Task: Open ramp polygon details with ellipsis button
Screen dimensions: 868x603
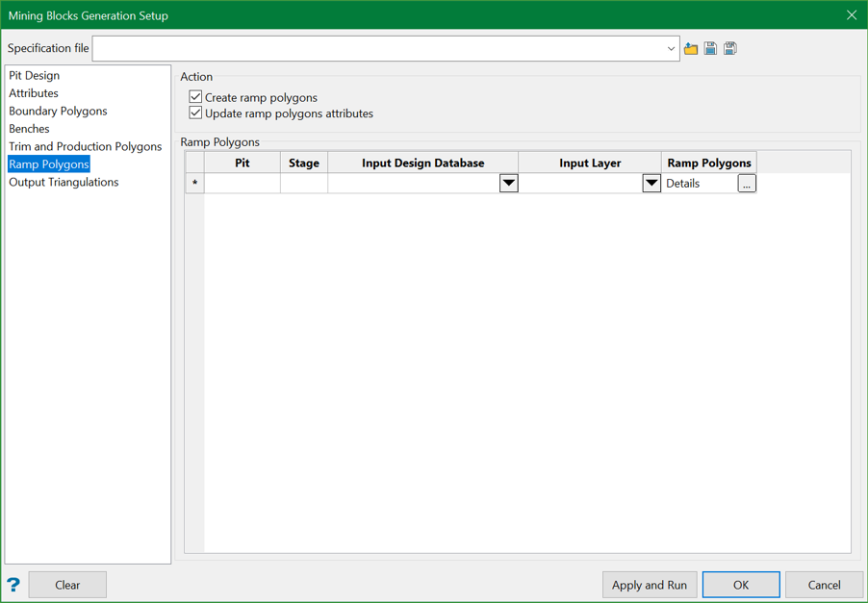Action: [747, 184]
